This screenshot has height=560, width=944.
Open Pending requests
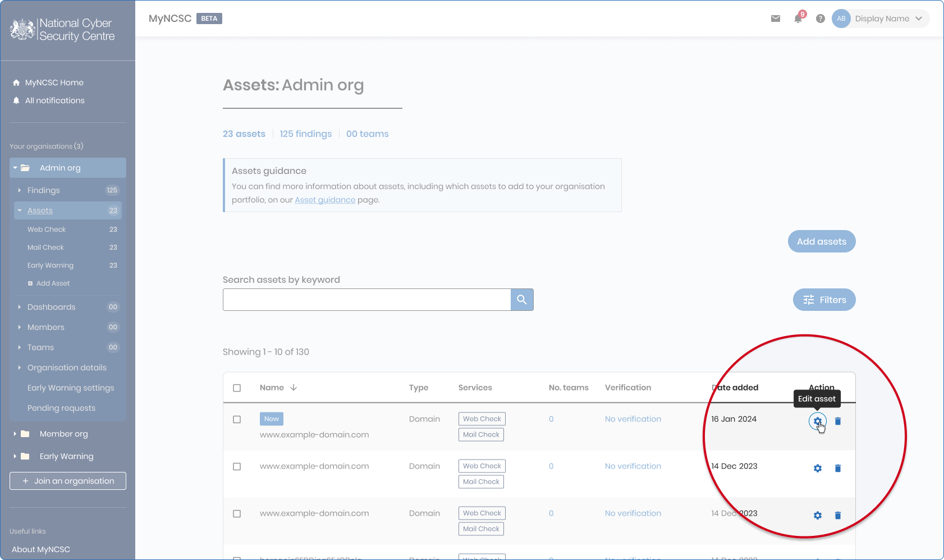tap(61, 408)
